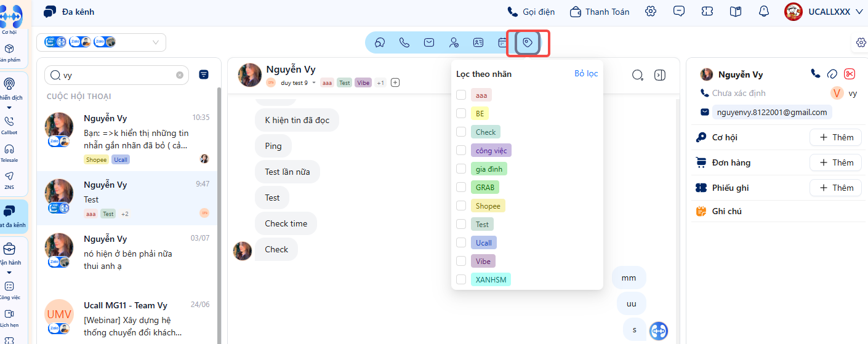Screen dimensions: 868x344
Task: Add a tag with plus icon in chat header
Action: pos(395,82)
